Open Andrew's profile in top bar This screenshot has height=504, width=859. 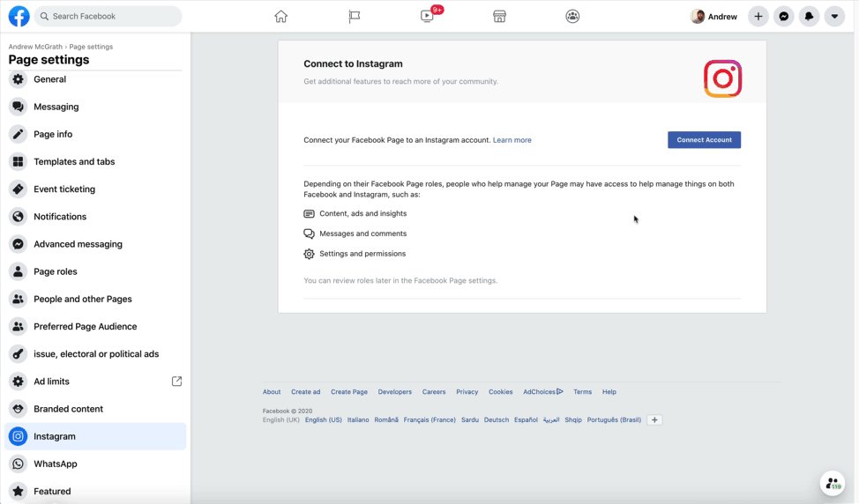(x=713, y=16)
